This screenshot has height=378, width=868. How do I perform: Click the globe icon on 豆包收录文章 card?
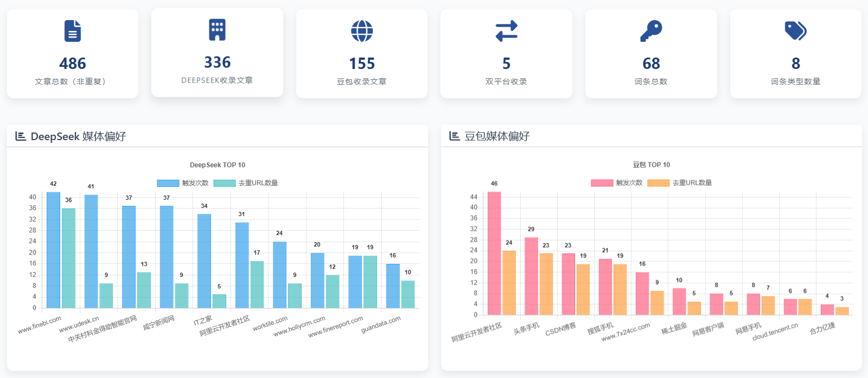pyautogui.click(x=362, y=31)
